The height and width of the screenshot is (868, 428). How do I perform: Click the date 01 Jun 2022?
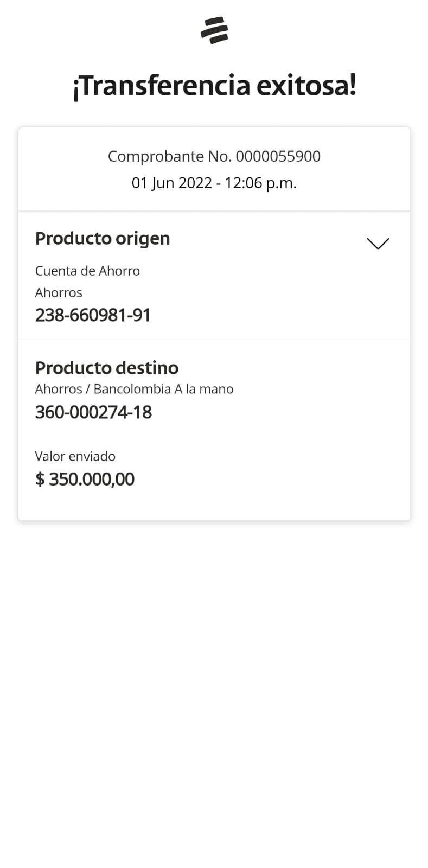coord(171,183)
